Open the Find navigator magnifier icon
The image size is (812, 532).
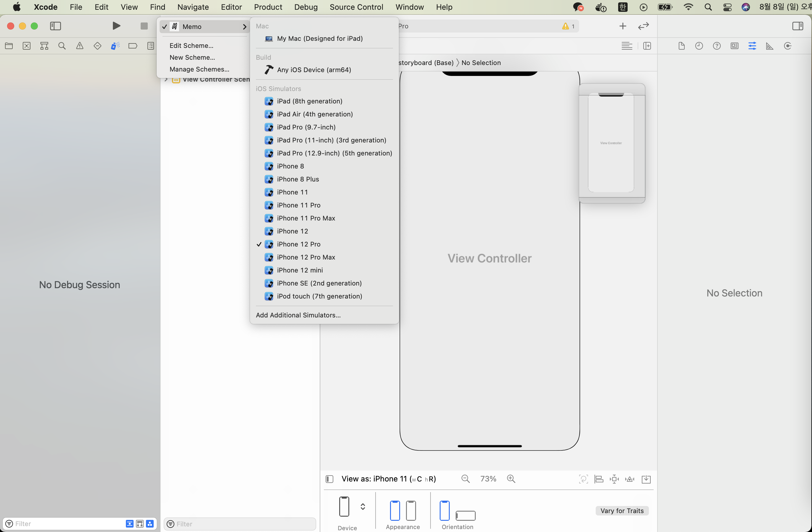[x=62, y=46]
